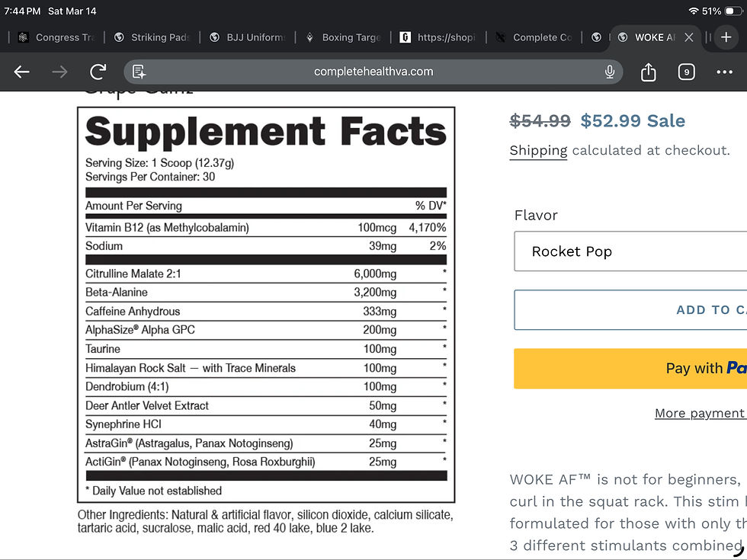Switch to the https://shopi tab
This screenshot has width=747, height=560.
pos(438,37)
